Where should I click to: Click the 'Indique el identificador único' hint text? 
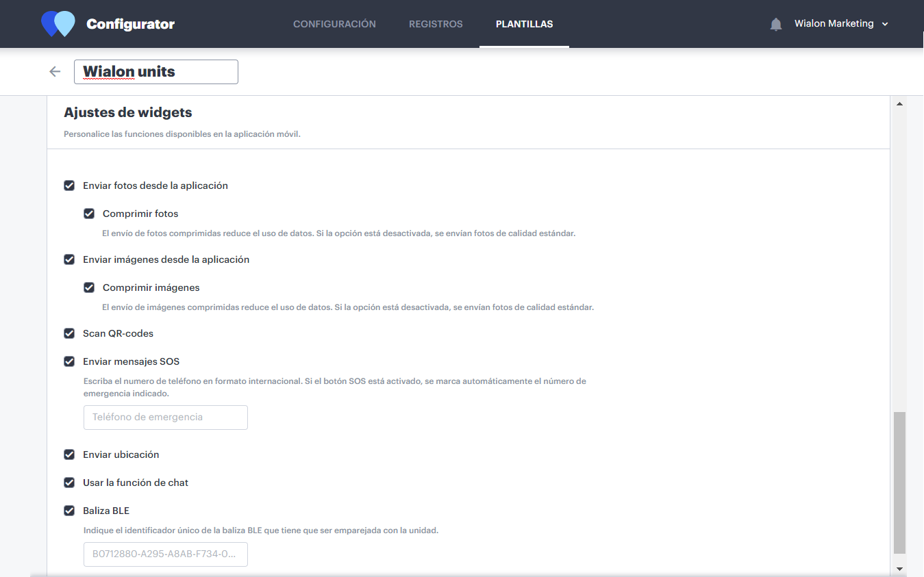pyautogui.click(x=261, y=530)
